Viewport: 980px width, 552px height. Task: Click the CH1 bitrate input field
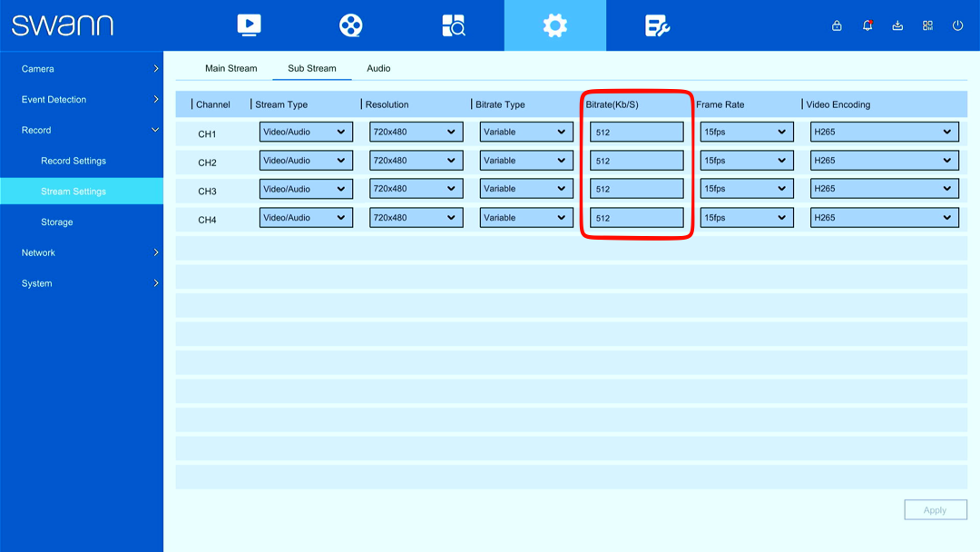pos(636,132)
